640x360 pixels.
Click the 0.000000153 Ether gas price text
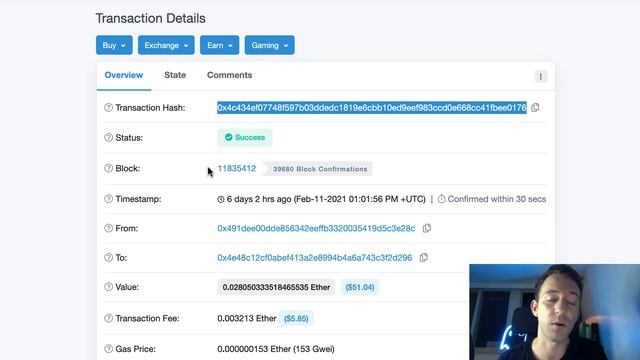pyautogui.click(x=276, y=349)
